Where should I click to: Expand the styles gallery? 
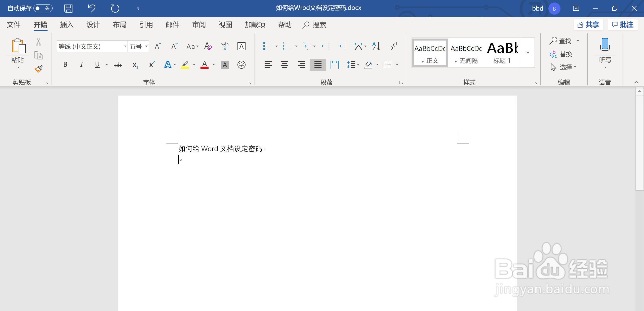528,53
